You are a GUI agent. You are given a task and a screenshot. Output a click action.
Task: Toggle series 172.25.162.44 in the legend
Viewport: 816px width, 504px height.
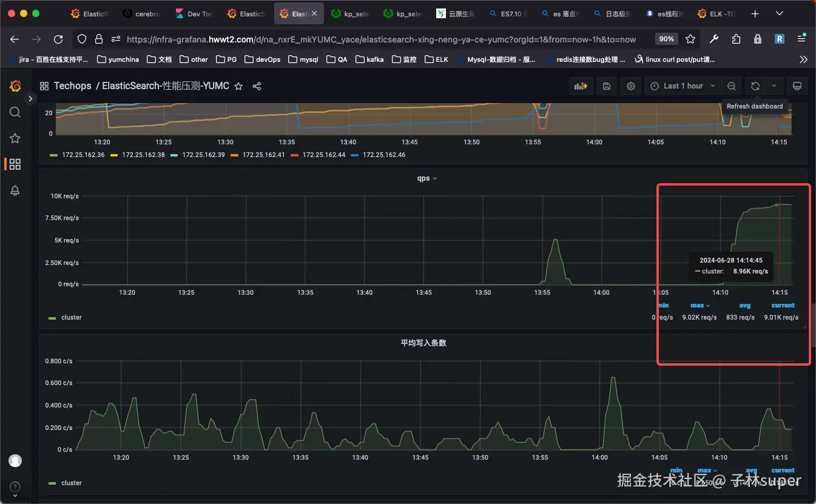pos(318,155)
